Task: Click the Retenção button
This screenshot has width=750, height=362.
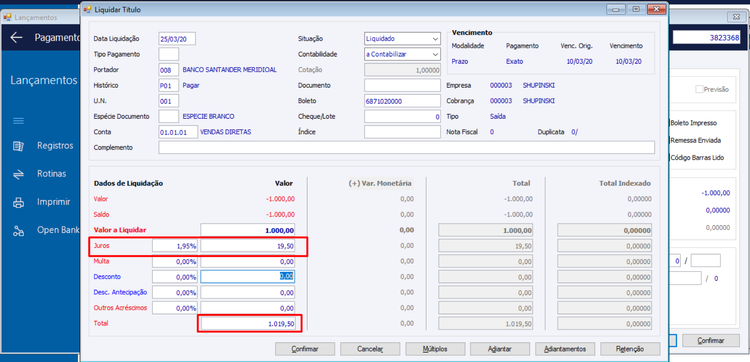Action: coord(630,349)
